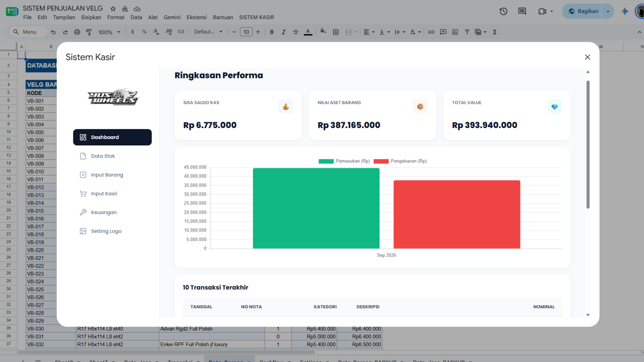644x362 pixels.
Task: Open the borders tool
Action: coord(336,32)
